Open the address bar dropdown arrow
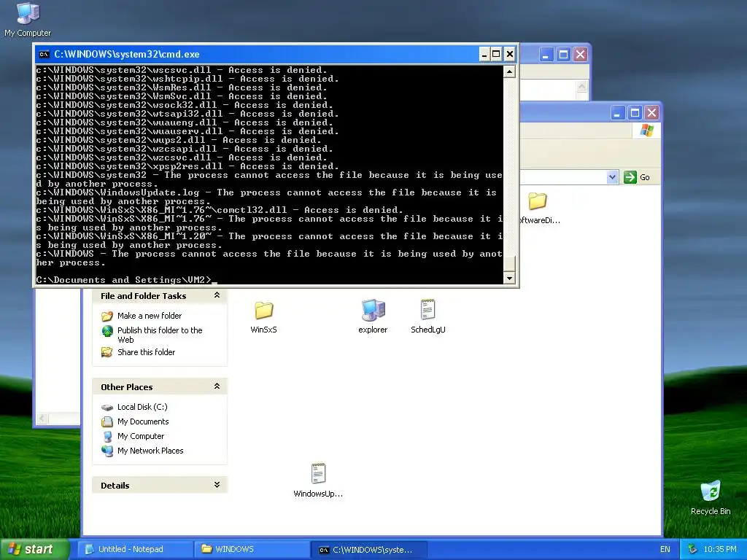The width and height of the screenshot is (747, 560). [612, 177]
